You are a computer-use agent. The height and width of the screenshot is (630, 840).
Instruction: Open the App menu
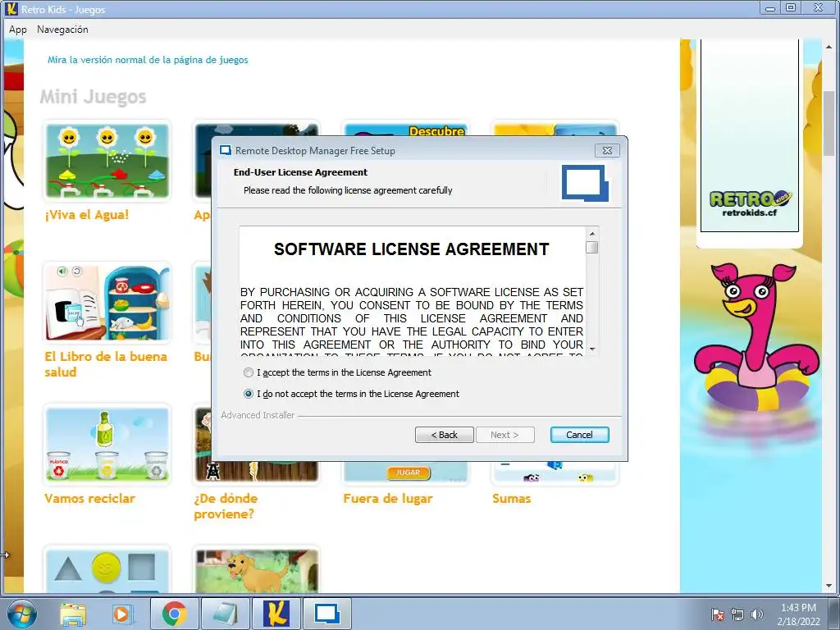pyautogui.click(x=18, y=30)
